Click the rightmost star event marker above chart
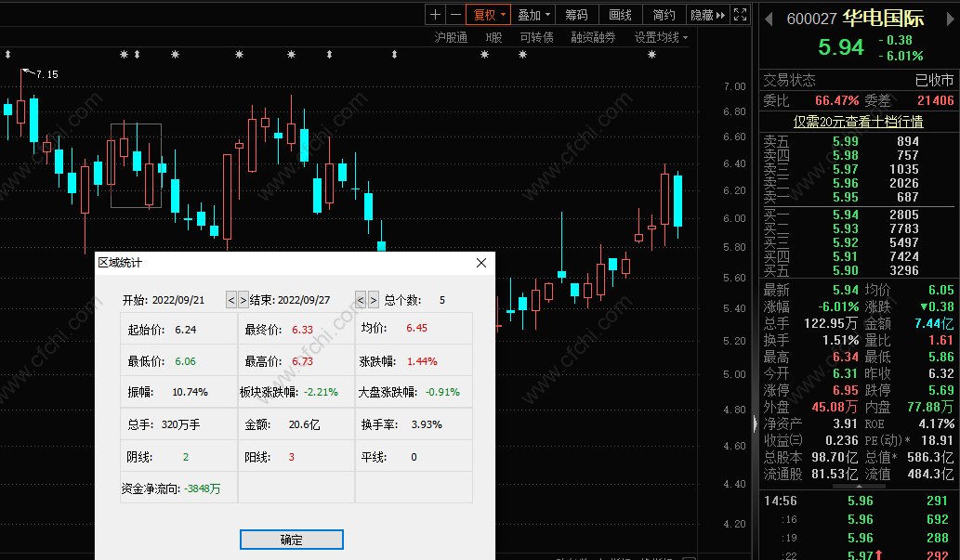The image size is (960, 560). point(651,55)
